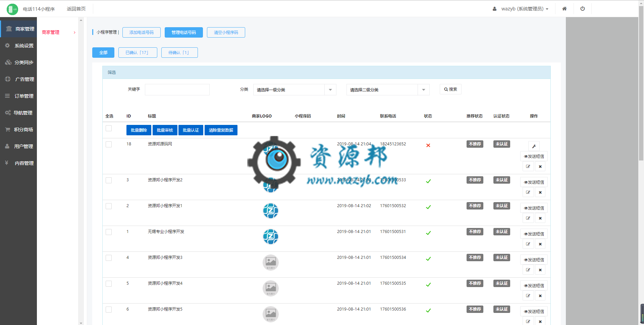This screenshot has height=325, width=644.
Task: Delete row 资源邦小程序开发2 with the X icon
Action: click(540, 192)
